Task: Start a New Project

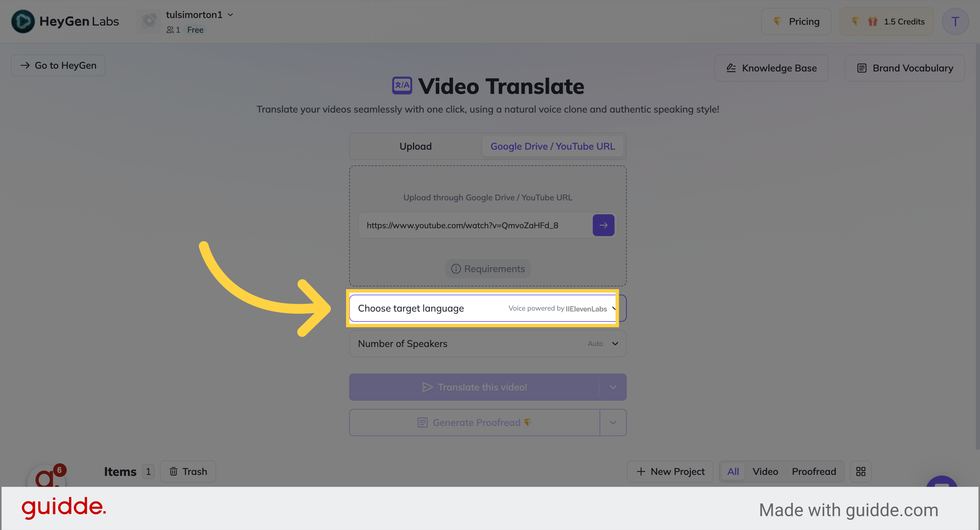Action: point(670,471)
